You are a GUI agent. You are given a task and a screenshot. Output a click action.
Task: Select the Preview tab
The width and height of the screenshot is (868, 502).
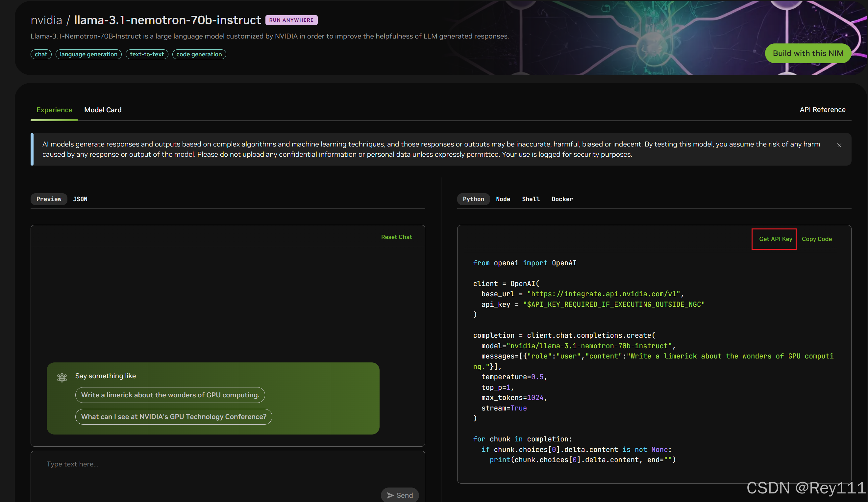pos(49,199)
